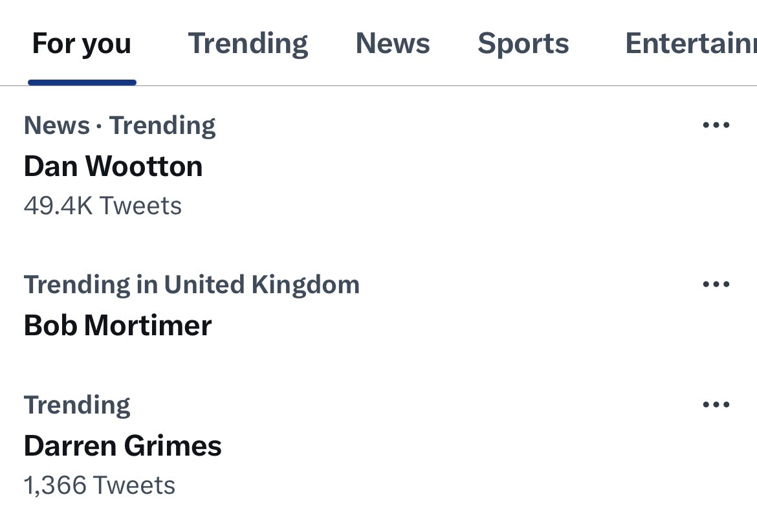
Task: Select the Sports tab
Action: click(x=523, y=44)
